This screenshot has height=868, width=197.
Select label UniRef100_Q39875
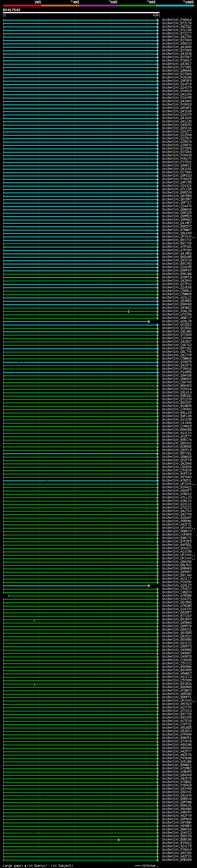177,362
